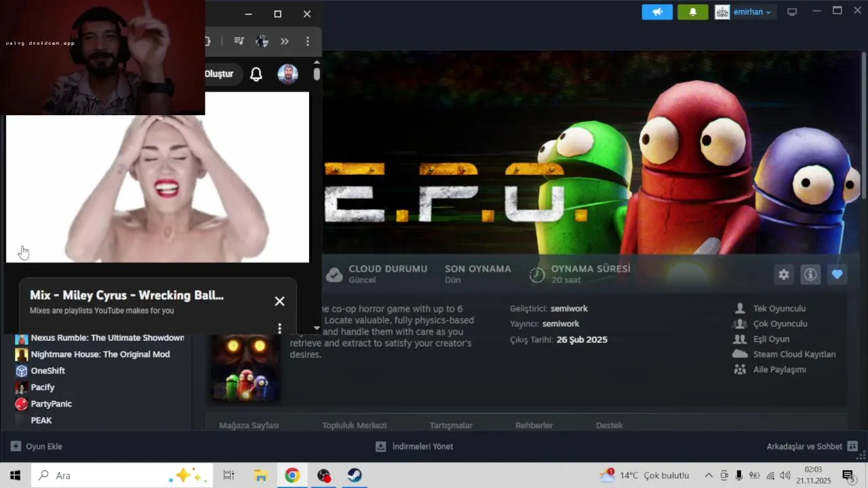Click Oyun Ekle button

(x=37, y=447)
